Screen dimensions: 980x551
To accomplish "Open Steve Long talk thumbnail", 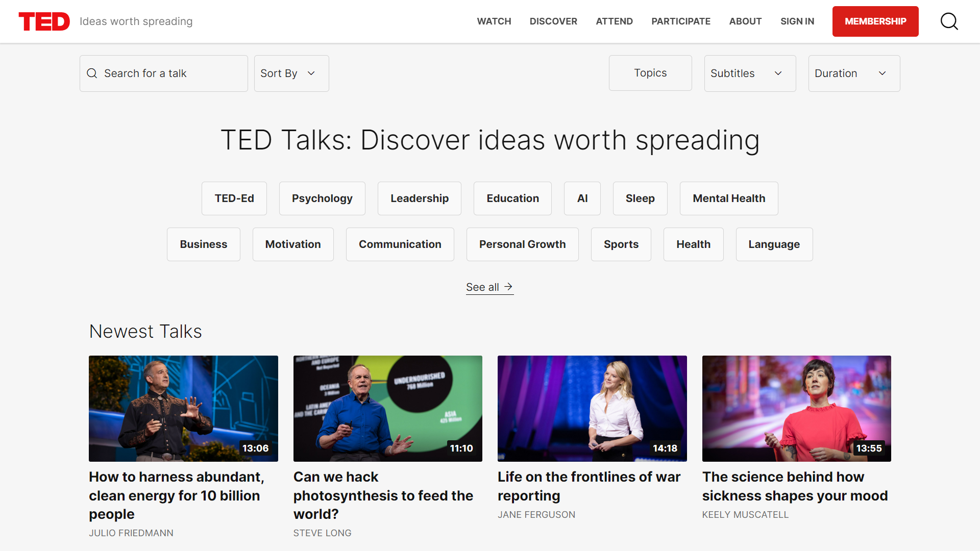I will [388, 409].
